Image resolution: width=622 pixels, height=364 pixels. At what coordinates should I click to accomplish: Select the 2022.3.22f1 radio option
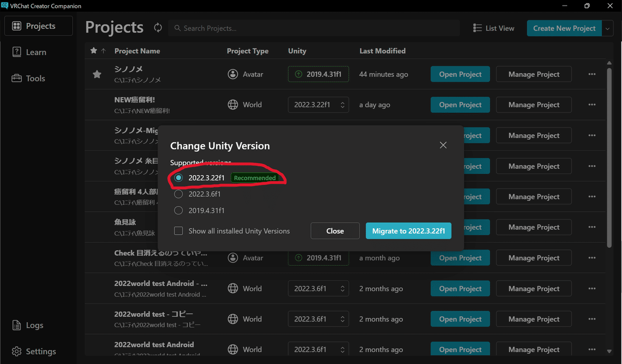pos(178,178)
